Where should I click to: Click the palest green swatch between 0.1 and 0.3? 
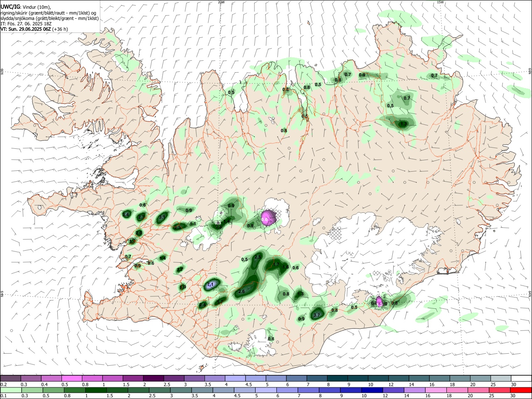click(x=10, y=390)
